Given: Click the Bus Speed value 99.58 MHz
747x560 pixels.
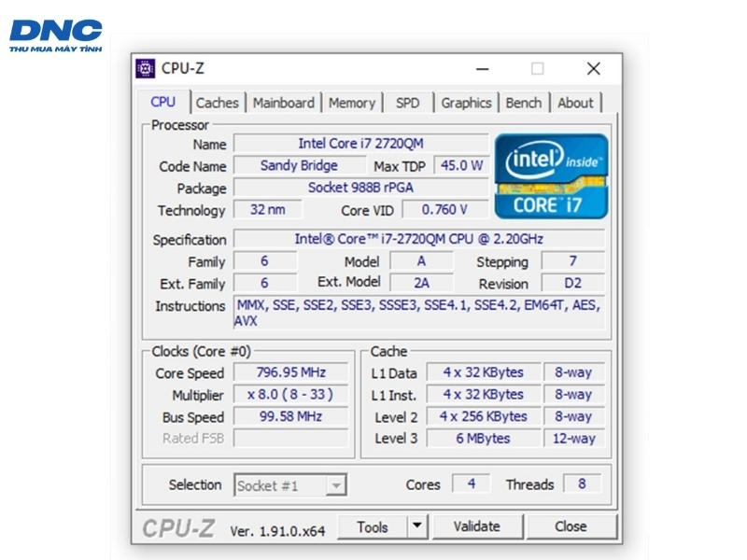Looking at the screenshot, I should coord(291,416).
